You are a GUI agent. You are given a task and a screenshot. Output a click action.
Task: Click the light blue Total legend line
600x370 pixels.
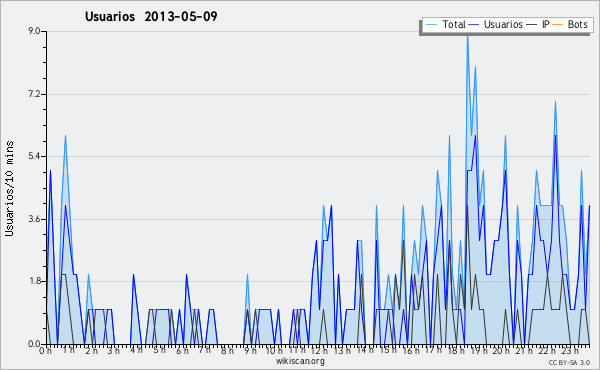[431, 25]
